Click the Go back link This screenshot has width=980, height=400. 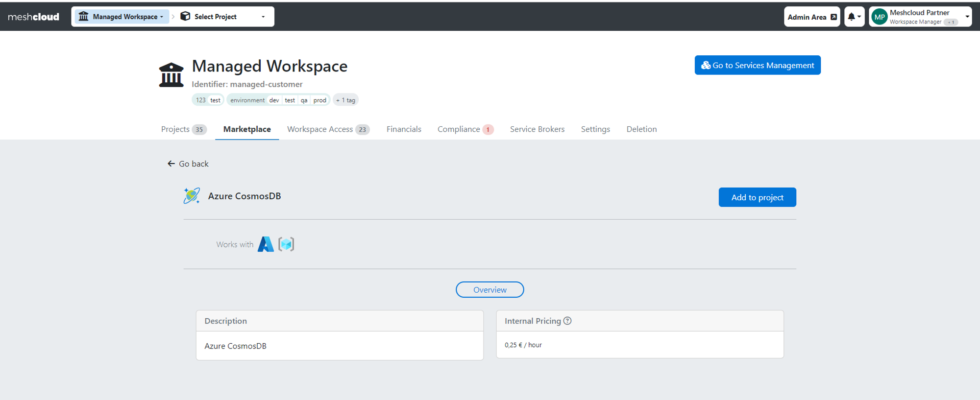click(188, 164)
